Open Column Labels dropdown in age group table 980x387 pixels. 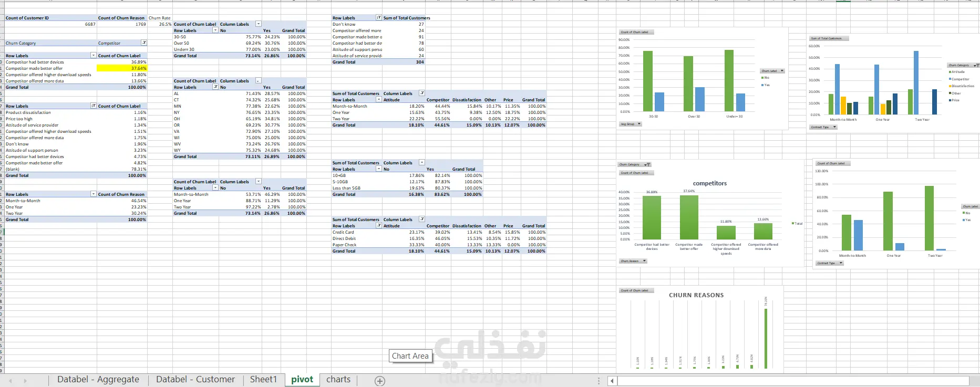258,24
